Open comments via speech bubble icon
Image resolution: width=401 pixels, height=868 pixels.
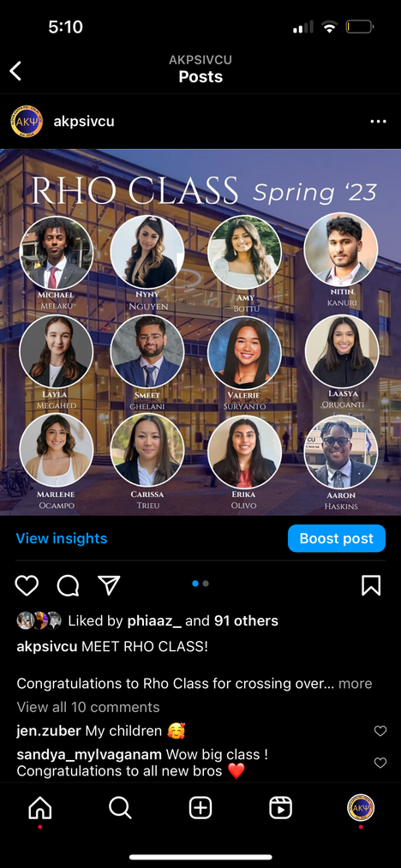[68, 585]
